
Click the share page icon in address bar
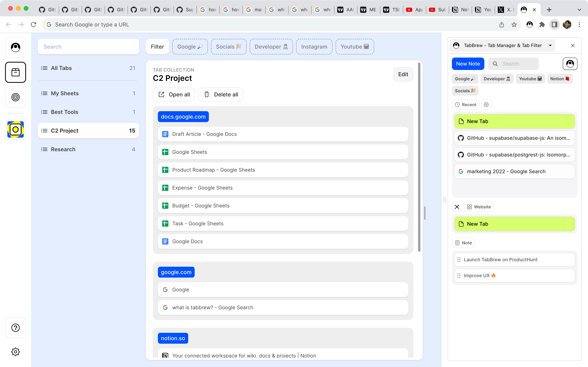[x=502, y=24]
